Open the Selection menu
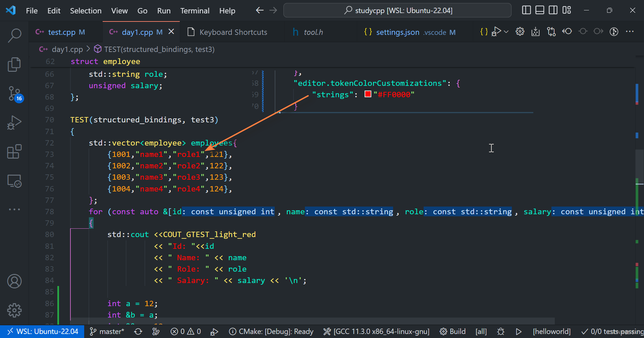The image size is (644, 338). pyautogui.click(x=86, y=11)
